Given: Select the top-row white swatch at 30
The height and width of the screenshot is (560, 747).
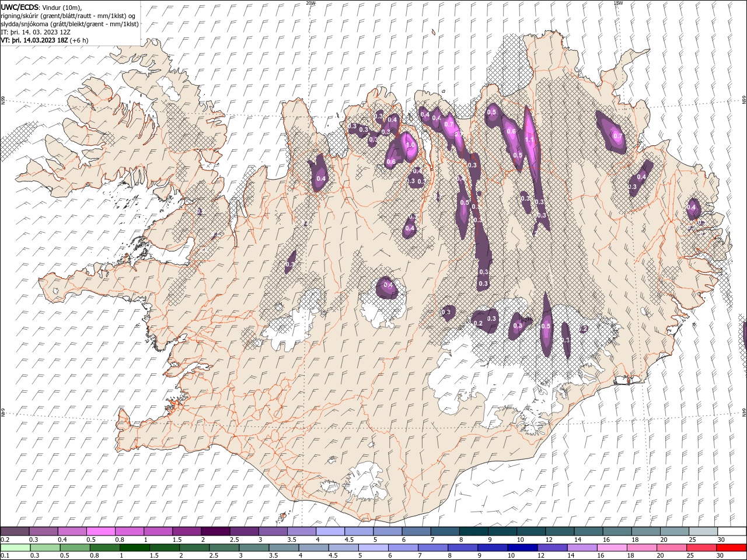Looking at the screenshot, I should (732, 531).
